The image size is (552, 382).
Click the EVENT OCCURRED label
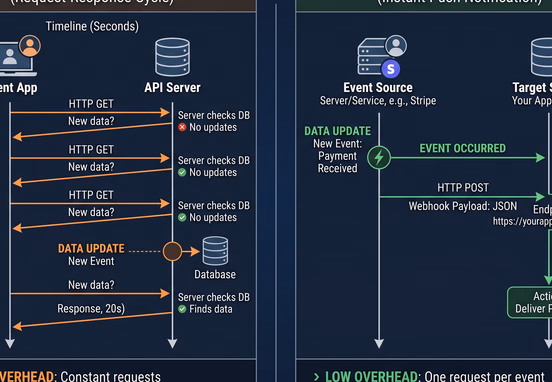pos(463,148)
